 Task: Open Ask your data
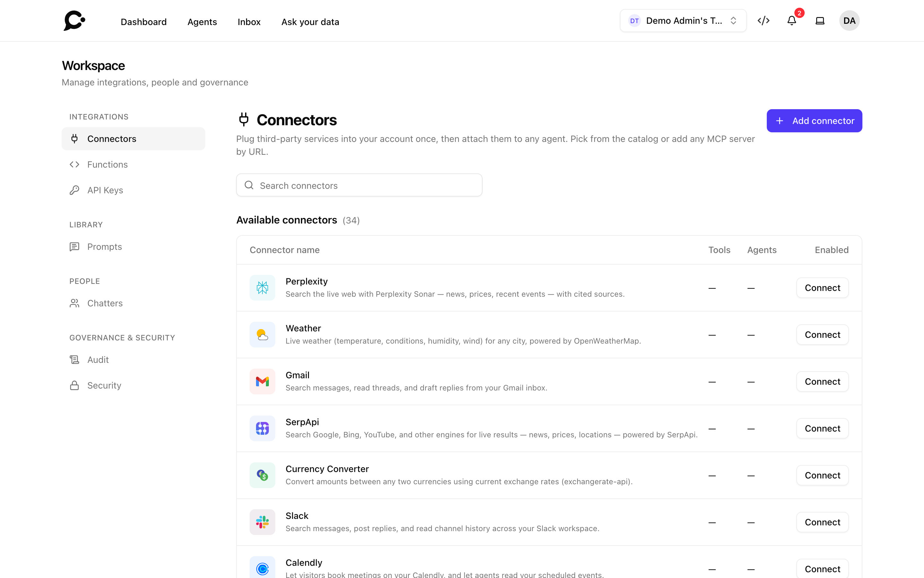(310, 22)
